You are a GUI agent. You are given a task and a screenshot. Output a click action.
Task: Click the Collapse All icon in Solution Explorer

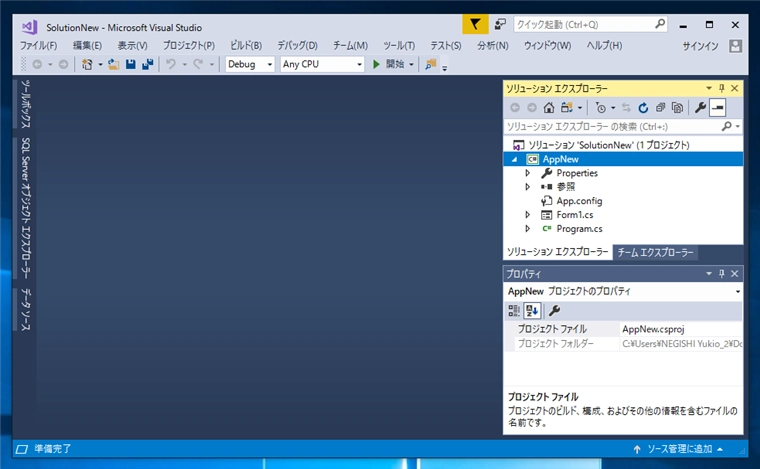[x=660, y=108]
